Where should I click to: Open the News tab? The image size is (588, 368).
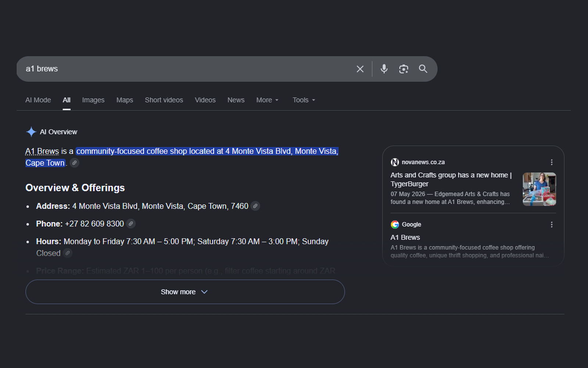tap(236, 100)
